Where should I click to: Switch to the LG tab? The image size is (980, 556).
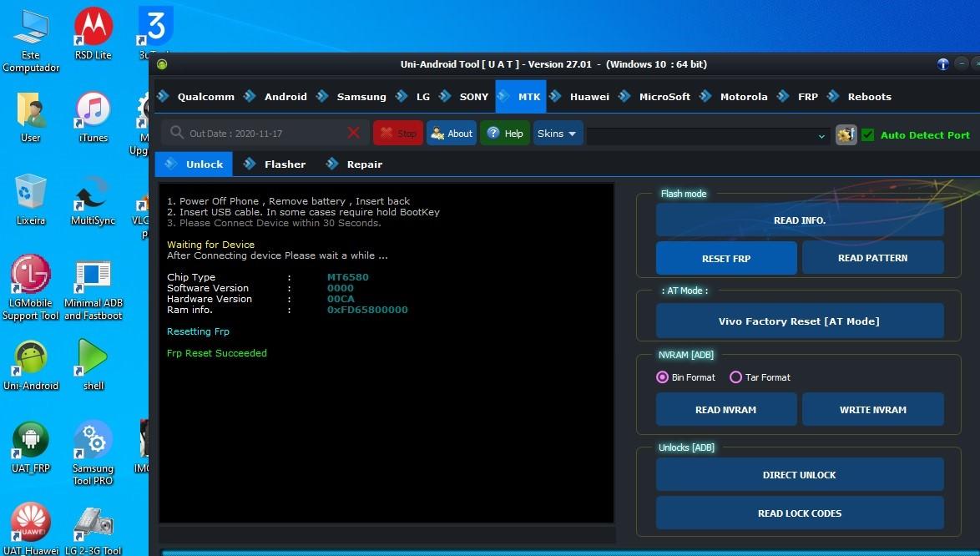pos(414,96)
